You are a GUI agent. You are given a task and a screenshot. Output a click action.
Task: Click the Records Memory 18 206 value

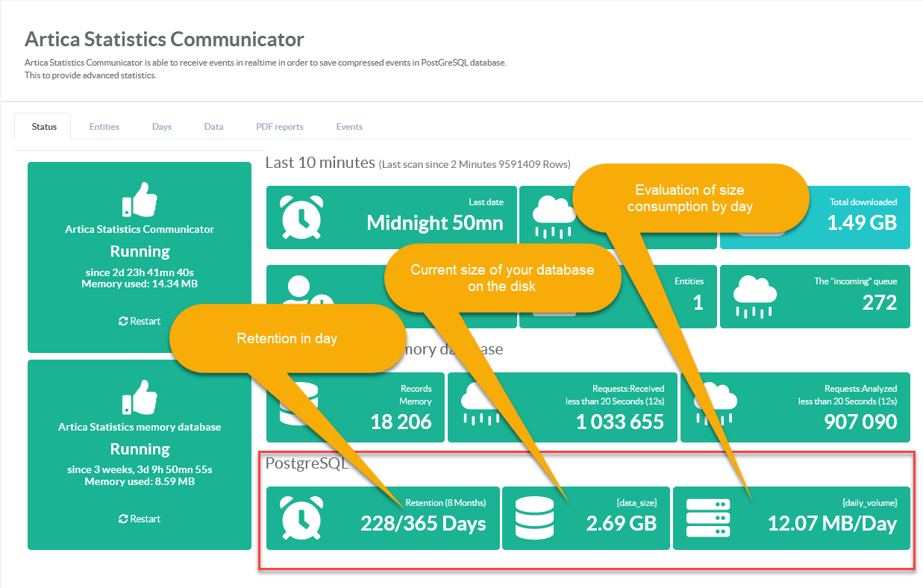pos(401,422)
